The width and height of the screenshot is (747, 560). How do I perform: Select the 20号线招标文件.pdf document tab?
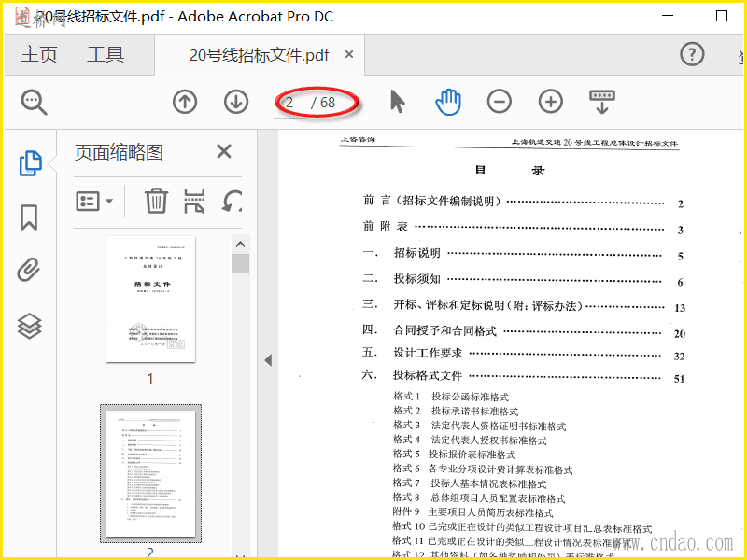(259, 55)
